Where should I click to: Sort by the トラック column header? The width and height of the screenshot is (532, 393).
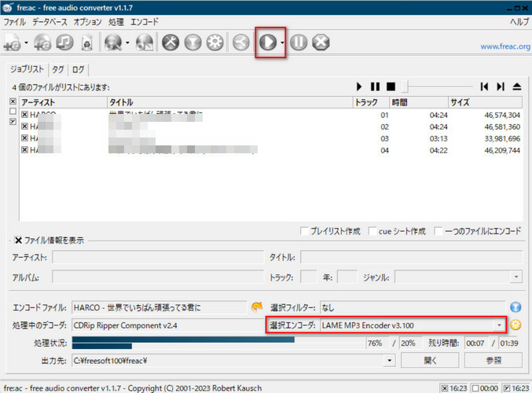pyautogui.click(x=371, y=102)
